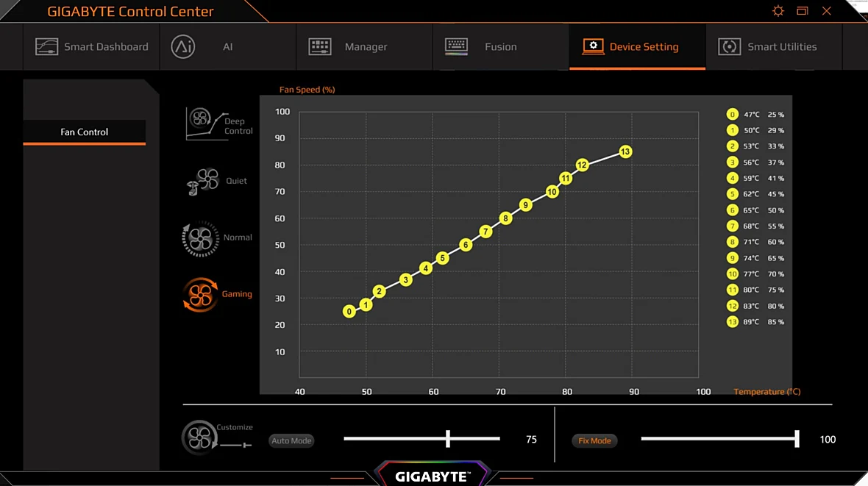This screenshot has width=868, height=486.
Task: Click legend marker 0 for 47°C
Action: coord(732,115)
